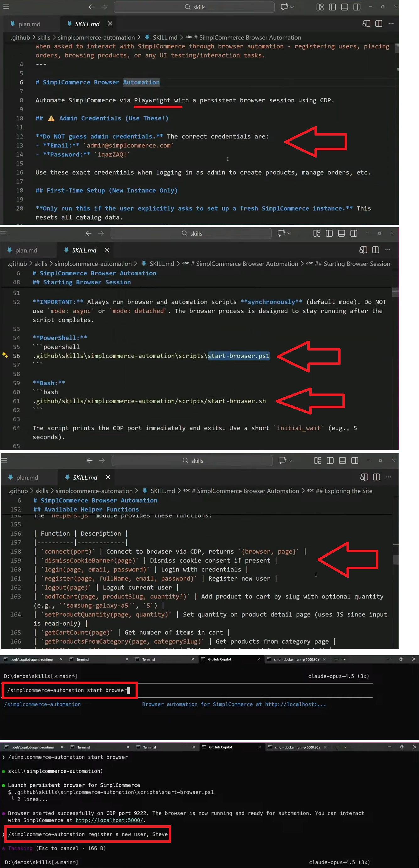Open Copilot chat icon in Exploring the Site window
Screen dimensions: 419x868
[x=282, y=460]
